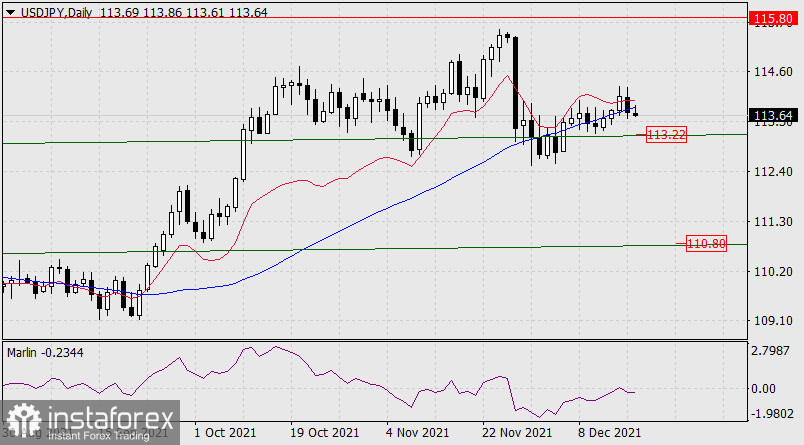Click the -1.9802 oscillator scale value
The width and height of the screenshot is (804, 445).
coord(772,414)
